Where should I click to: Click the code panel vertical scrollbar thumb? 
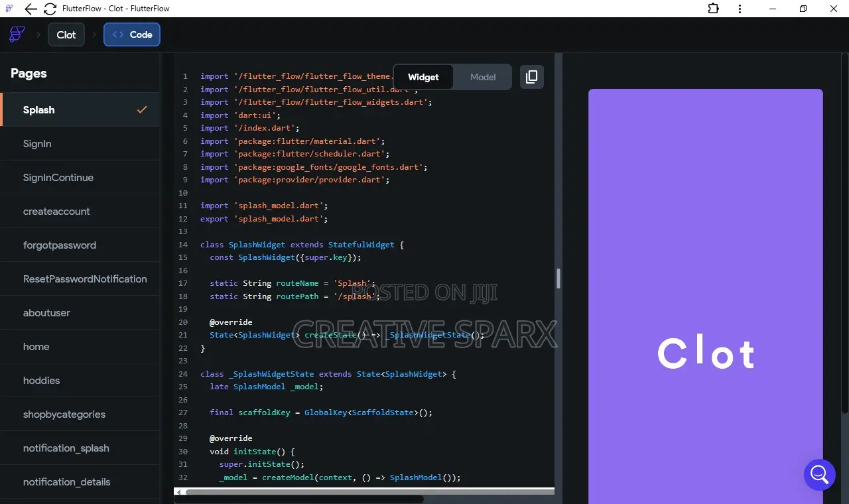pyautogui.click(x=558, y=279)
